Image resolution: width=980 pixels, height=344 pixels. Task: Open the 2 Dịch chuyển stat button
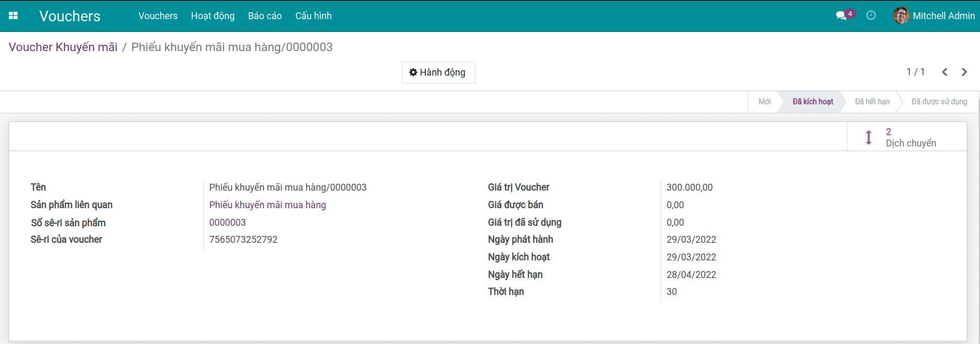(x=907, y=137)
